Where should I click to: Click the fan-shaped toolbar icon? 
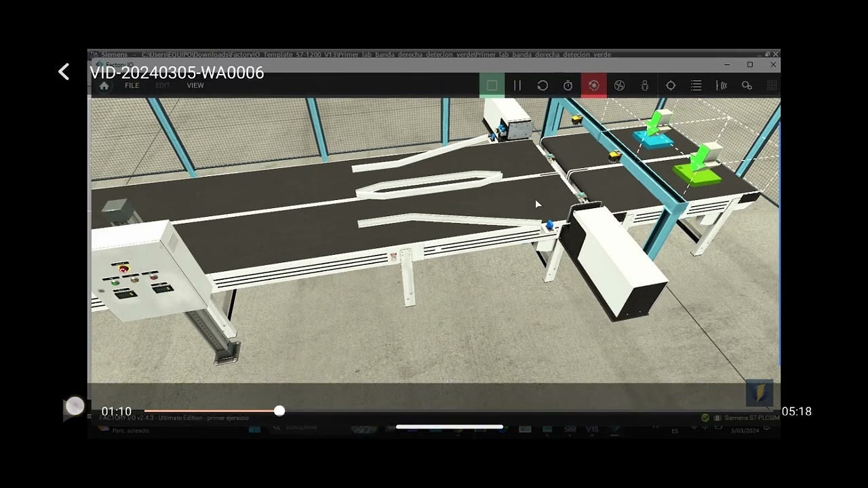(x=619, y=85)
